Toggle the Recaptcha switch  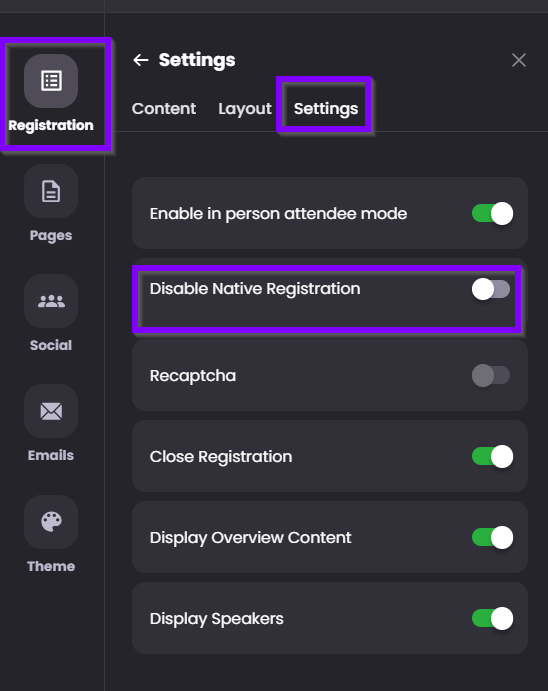coord(491,375)
